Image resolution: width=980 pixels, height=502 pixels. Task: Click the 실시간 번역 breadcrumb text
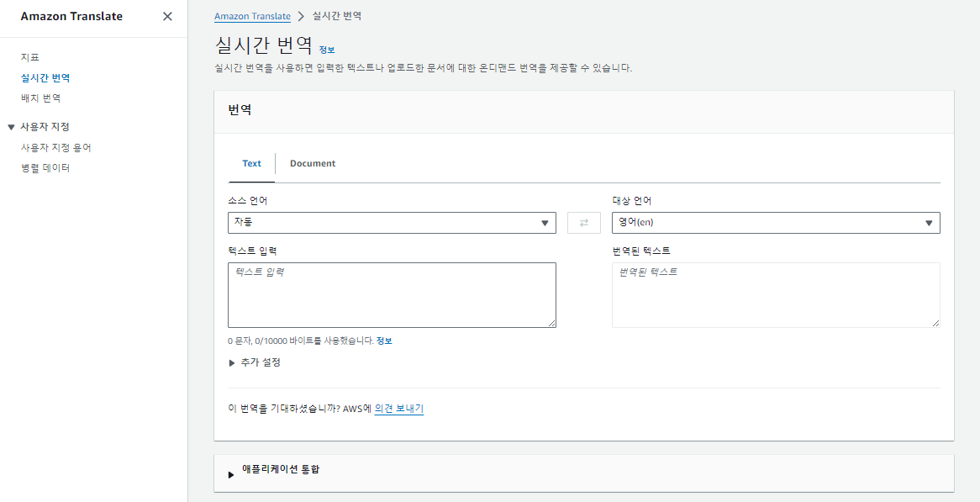coord(337,16)
